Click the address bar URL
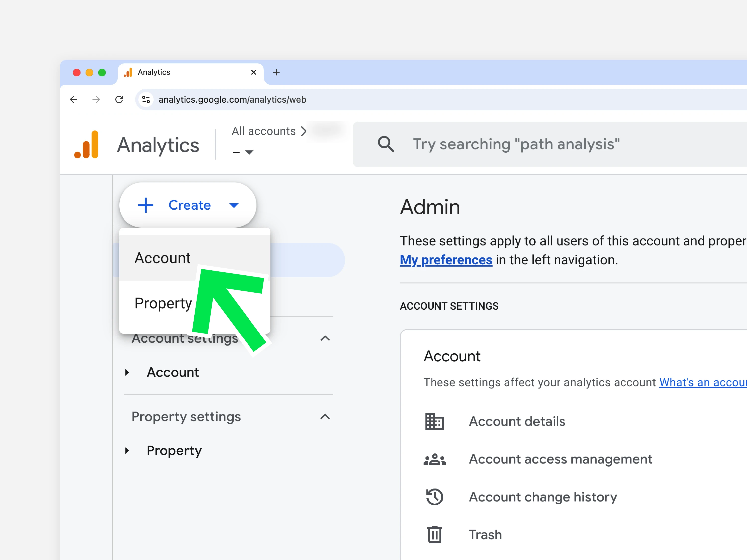The height and width of the screenshot is (560, 747). click(x=232, y=100)
